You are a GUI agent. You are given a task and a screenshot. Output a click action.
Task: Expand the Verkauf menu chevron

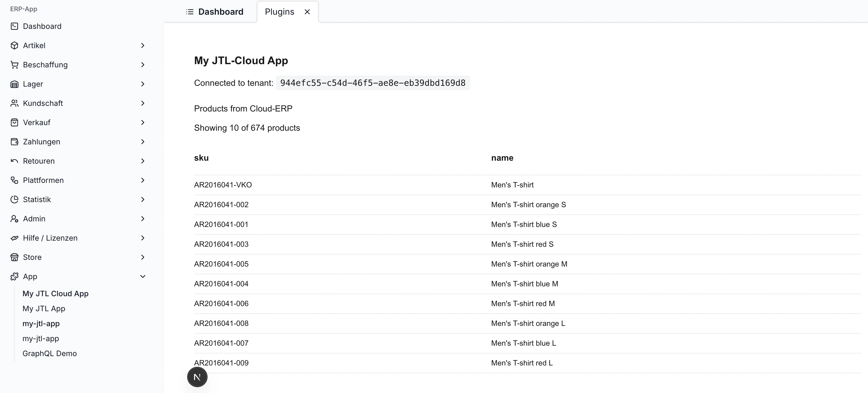(x=143, y=123)
